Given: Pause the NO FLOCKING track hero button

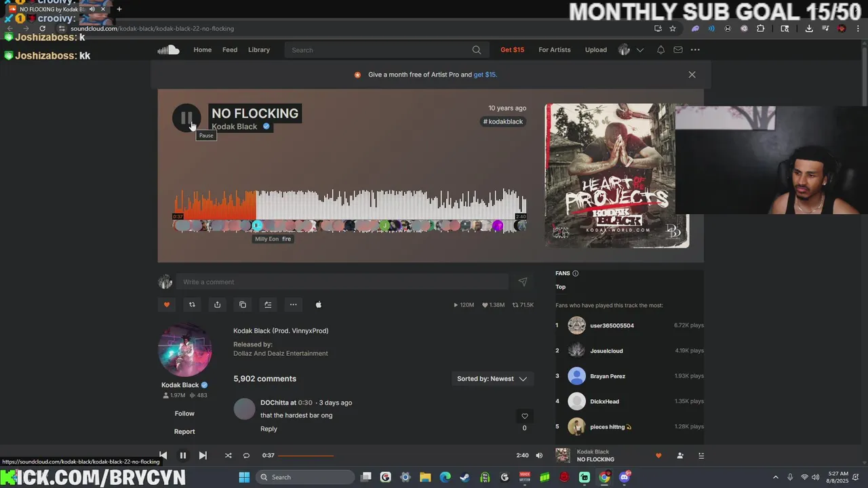Looking at the screenshot, I should pyautogui.click(x=186, y=118).
